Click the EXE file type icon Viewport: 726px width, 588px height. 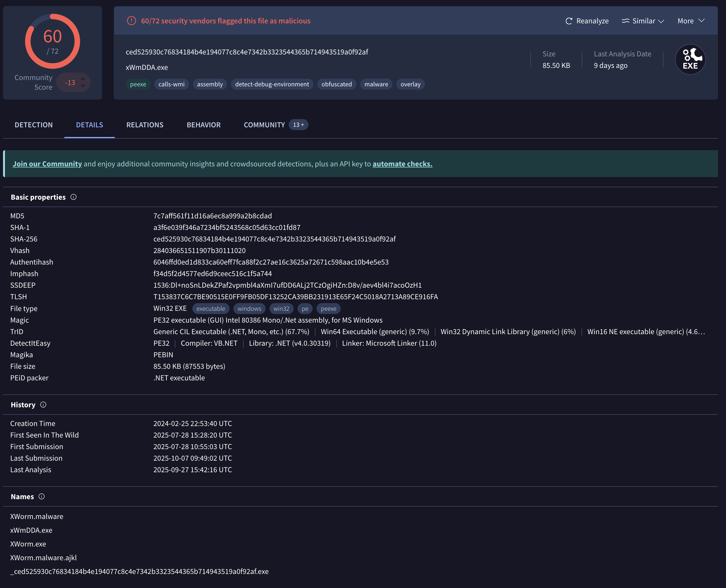pos(690,60)
